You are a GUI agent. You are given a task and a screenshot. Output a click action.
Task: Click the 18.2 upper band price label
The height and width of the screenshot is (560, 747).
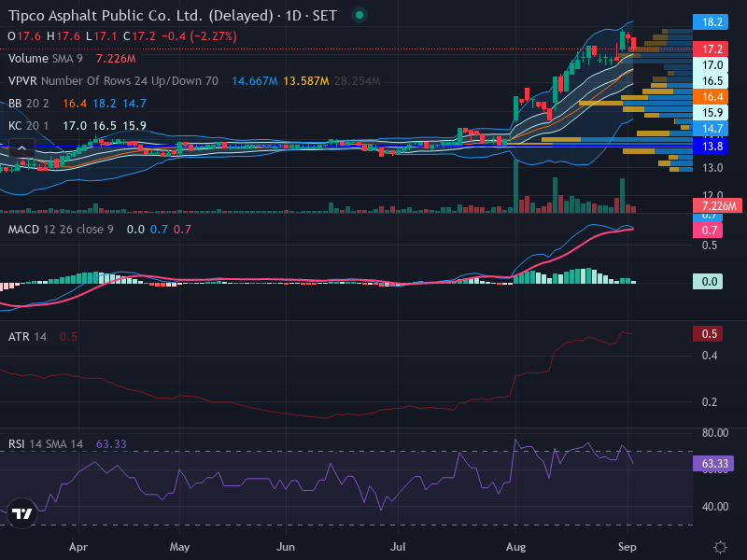pos(711,21)
